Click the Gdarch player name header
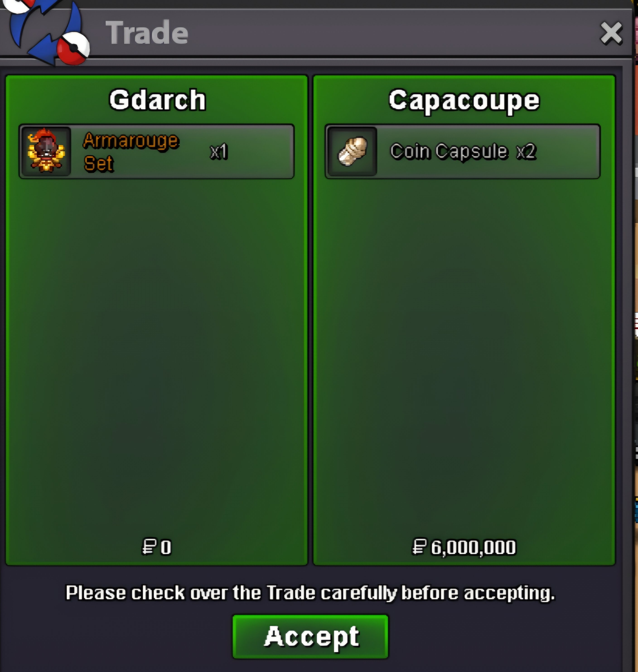 coord(157,100)
